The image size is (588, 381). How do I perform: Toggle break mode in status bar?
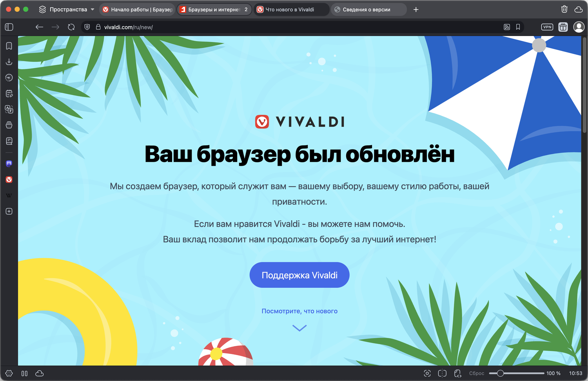click(x=24, y=374)
